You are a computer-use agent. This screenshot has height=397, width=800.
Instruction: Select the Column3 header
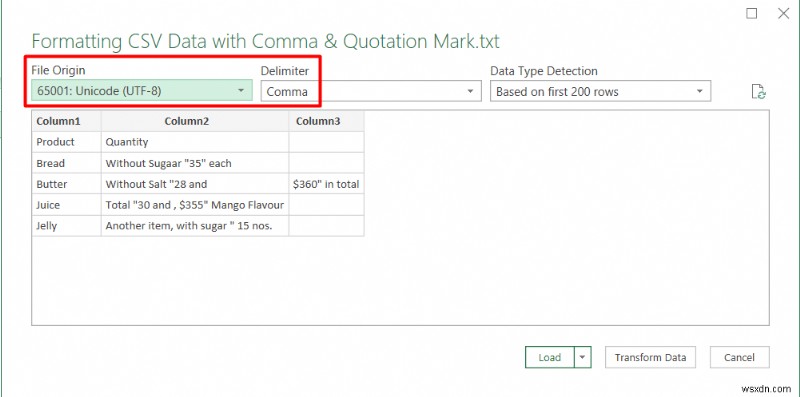327,121
